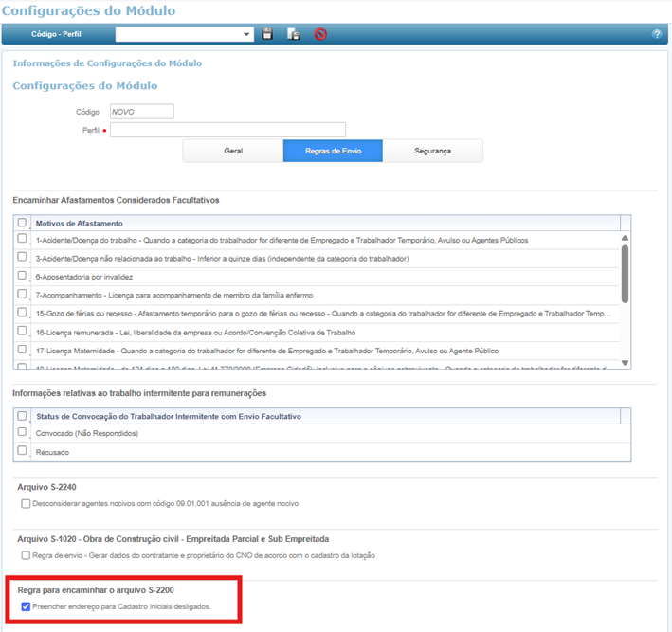Check 6-Aposentadoria por invalidez checkbox

coord(22,275)
